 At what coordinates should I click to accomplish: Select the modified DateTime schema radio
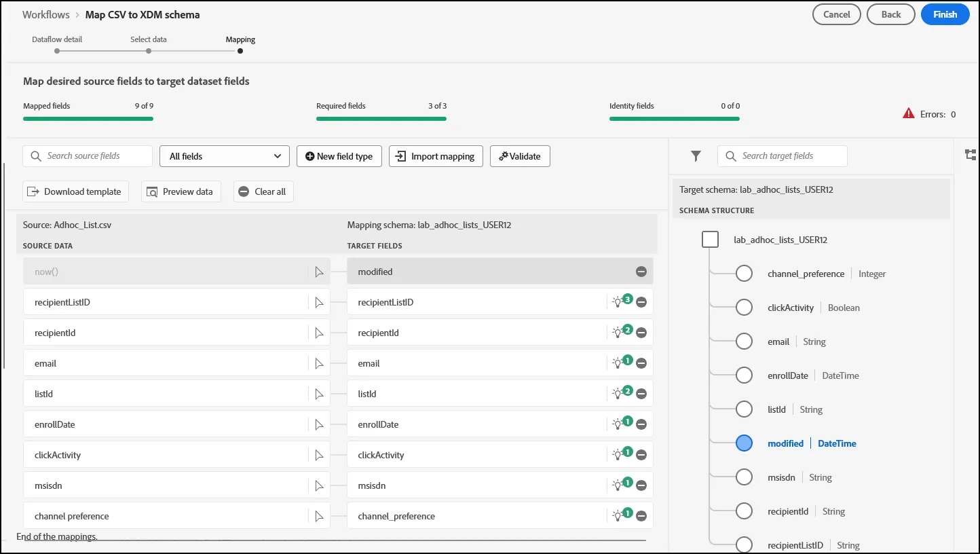[745, 443]
